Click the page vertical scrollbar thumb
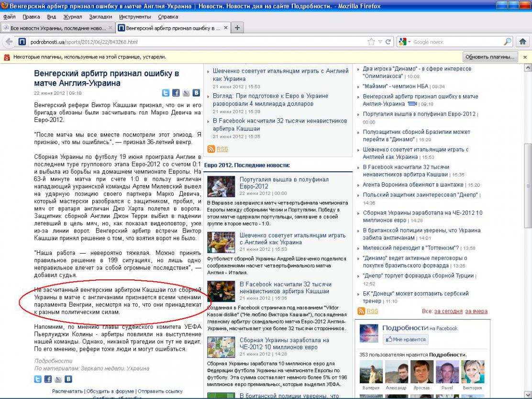532x399 pixels. tap(528, 186)
